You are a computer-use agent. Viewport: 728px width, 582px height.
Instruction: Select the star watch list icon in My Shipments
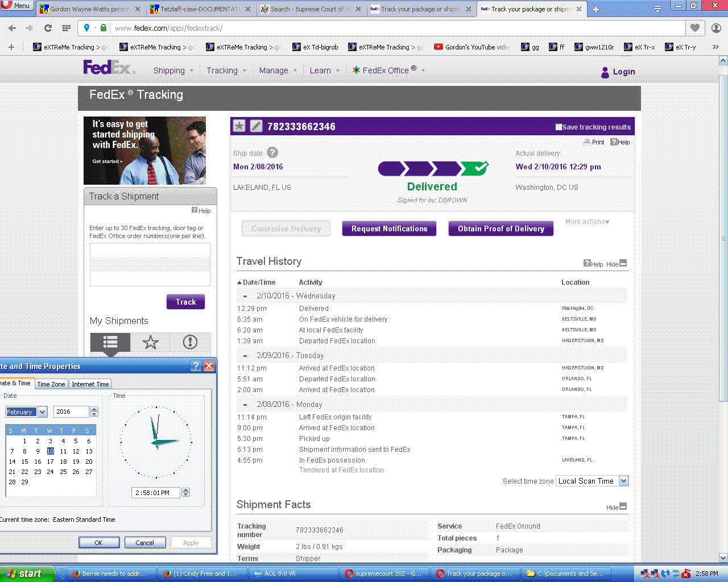[150, 342]
